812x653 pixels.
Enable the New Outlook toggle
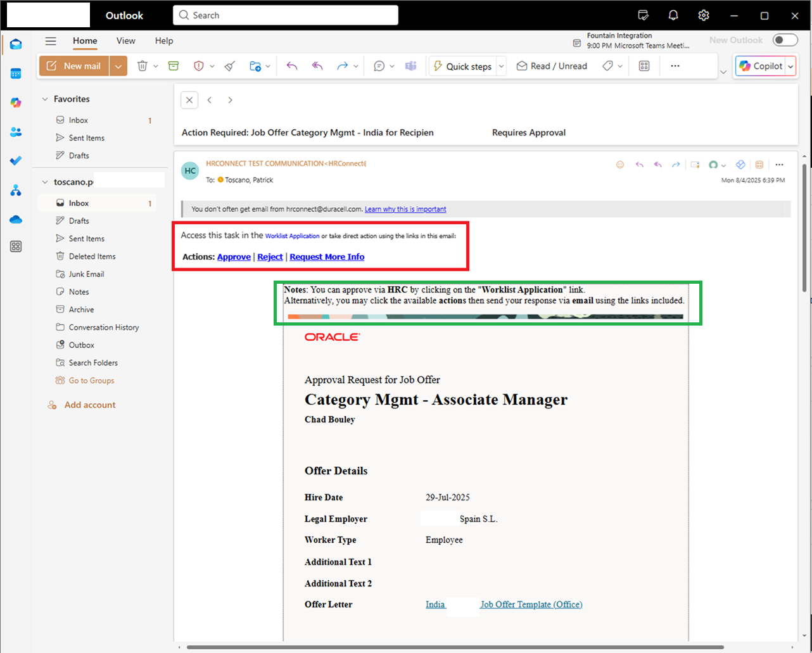[785, 39]
